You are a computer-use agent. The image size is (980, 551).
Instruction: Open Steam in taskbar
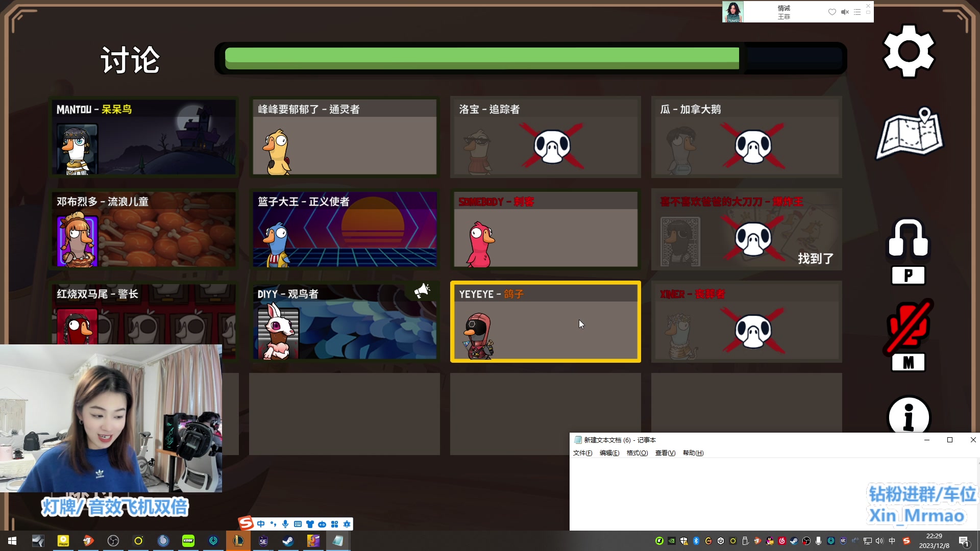point(288,541)
